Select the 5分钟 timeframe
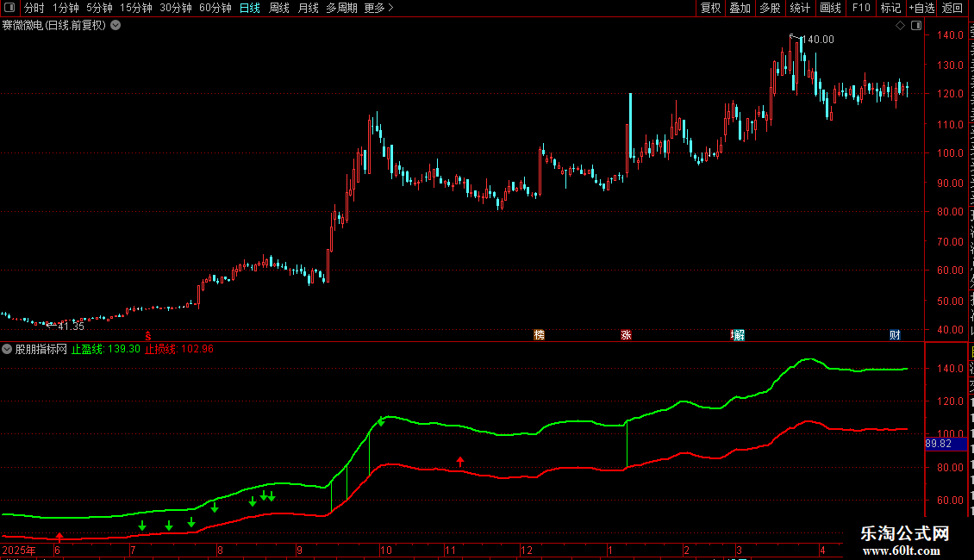The height and width of the screenshot is (560, 974). coord(99,8)
